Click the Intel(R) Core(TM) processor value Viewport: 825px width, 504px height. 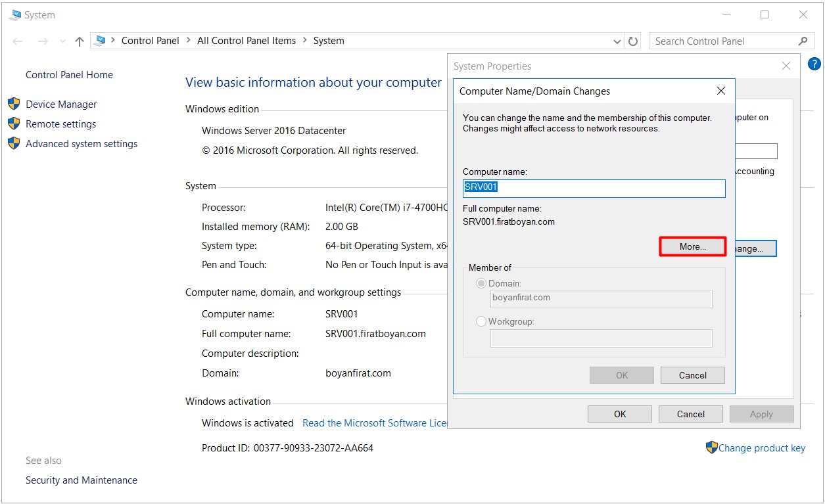387,208
